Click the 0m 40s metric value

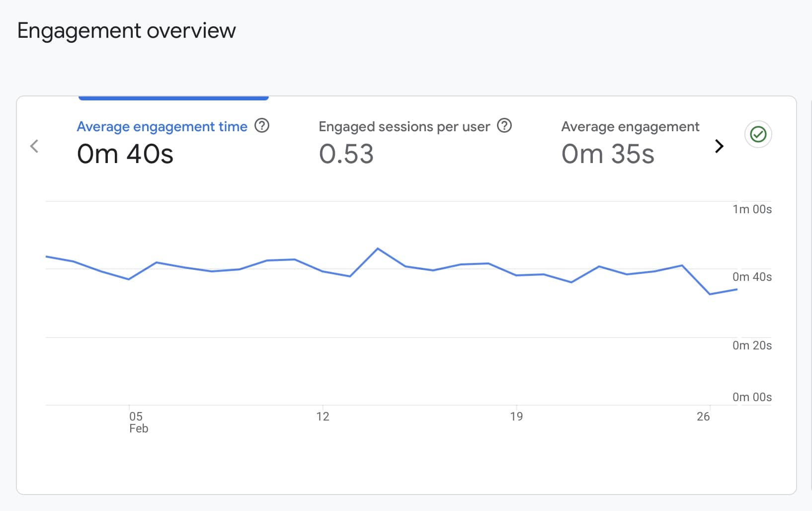pos(125,154)
